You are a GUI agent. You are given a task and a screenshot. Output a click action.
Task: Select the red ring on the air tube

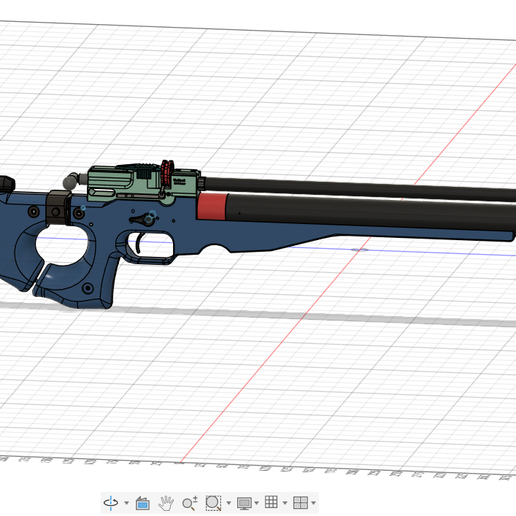tap(212, 207)
